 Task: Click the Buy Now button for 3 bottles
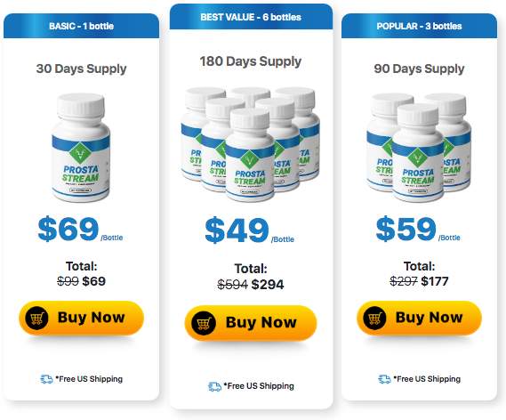pyautogui.click(x=419, y=318)
